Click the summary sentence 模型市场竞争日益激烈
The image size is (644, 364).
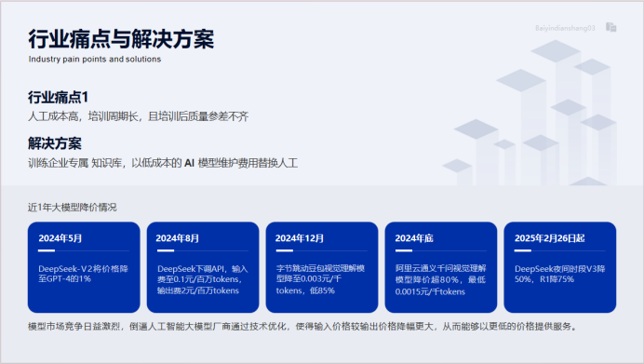click(302, 327)
